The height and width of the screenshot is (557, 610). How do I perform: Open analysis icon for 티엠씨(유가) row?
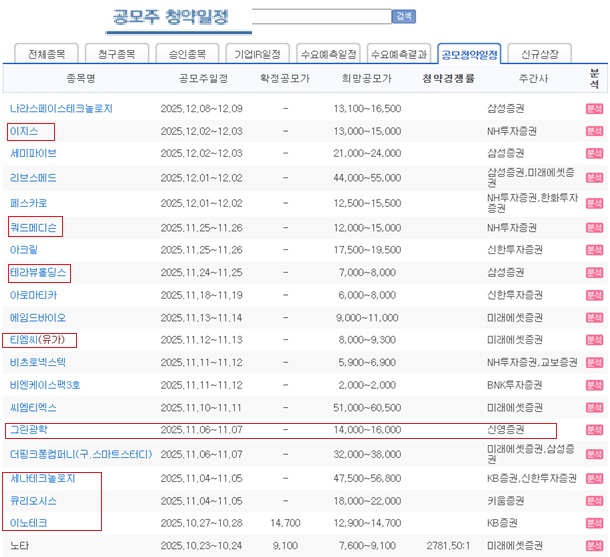pyautogui.click(x=594, y=340)
